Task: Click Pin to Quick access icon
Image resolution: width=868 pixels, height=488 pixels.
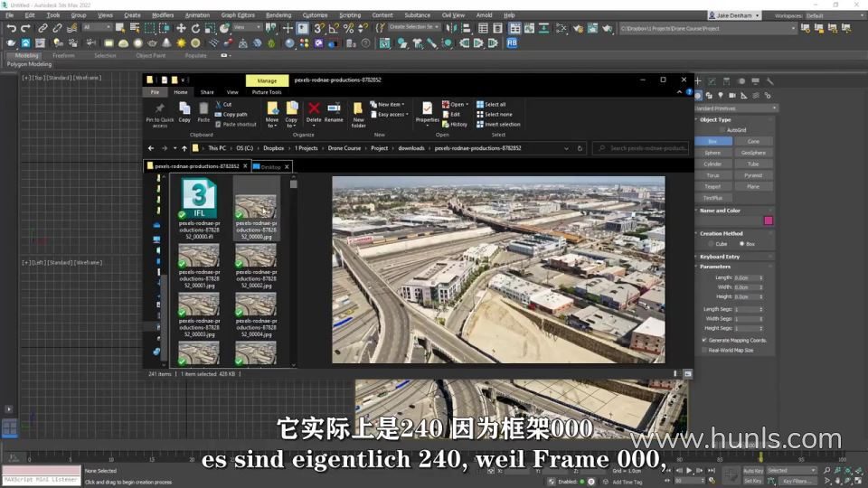Action: (160, 115)
